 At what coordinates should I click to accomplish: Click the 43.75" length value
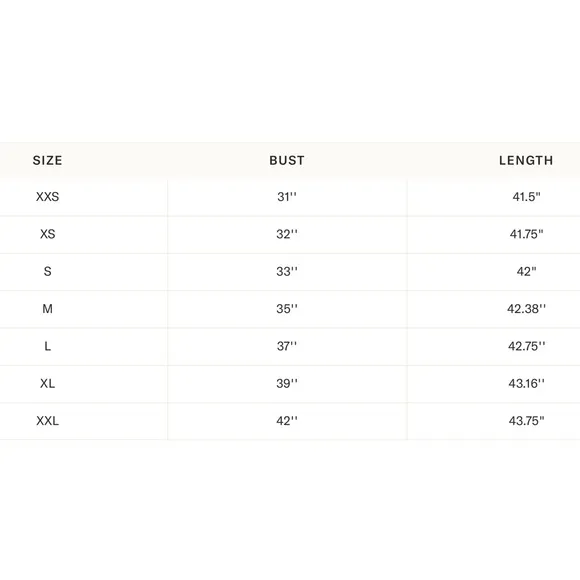(526, 421)
